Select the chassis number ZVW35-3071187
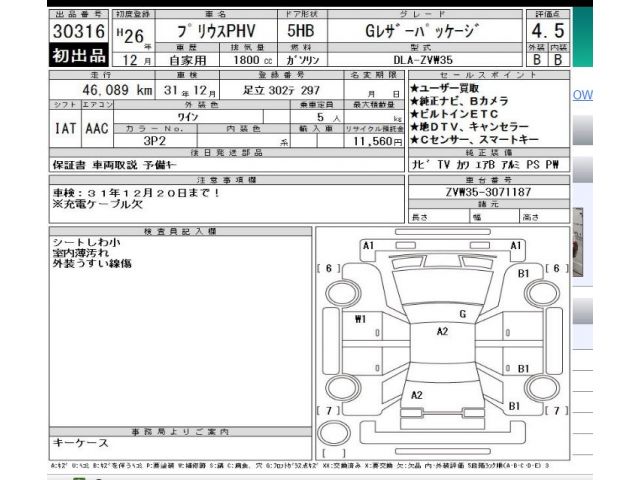Screen dimensions: 640x480 coord(489,192)
